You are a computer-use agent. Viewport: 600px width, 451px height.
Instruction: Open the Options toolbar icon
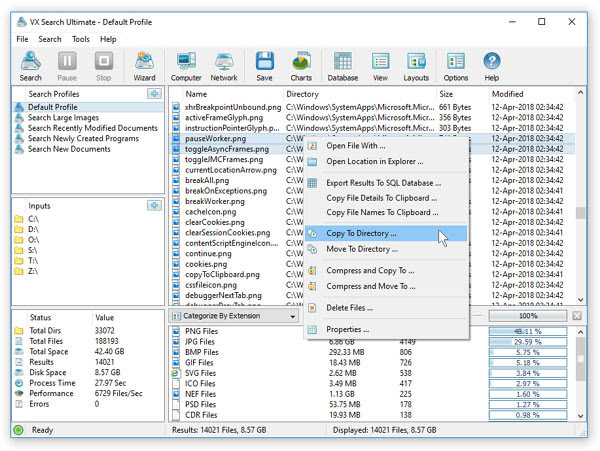pyautogui.click(x=456, y=66)
